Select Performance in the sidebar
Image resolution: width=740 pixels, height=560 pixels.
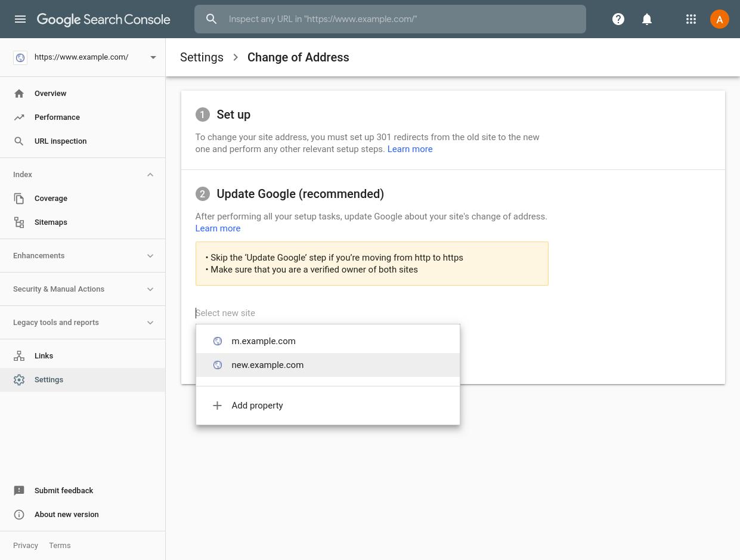(x=57, y=117)
